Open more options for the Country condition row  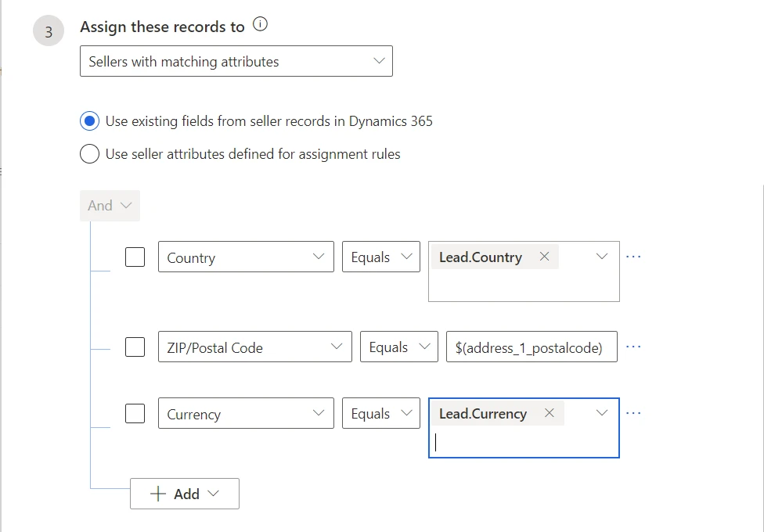(633, 254)
